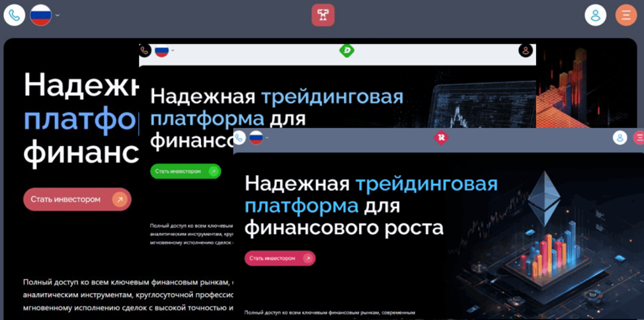Select the Russian flag in the green D-logo site

(x=161, y=50)
